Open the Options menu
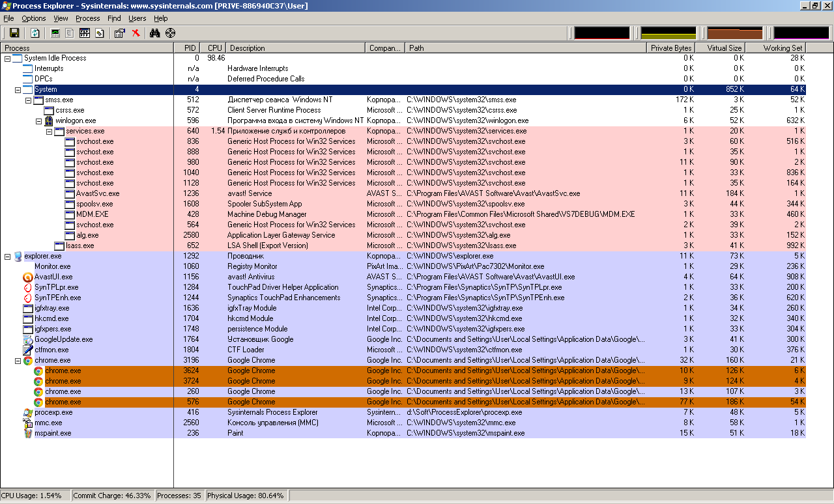Screen dimensions: 834x504 tap(34, 18)
